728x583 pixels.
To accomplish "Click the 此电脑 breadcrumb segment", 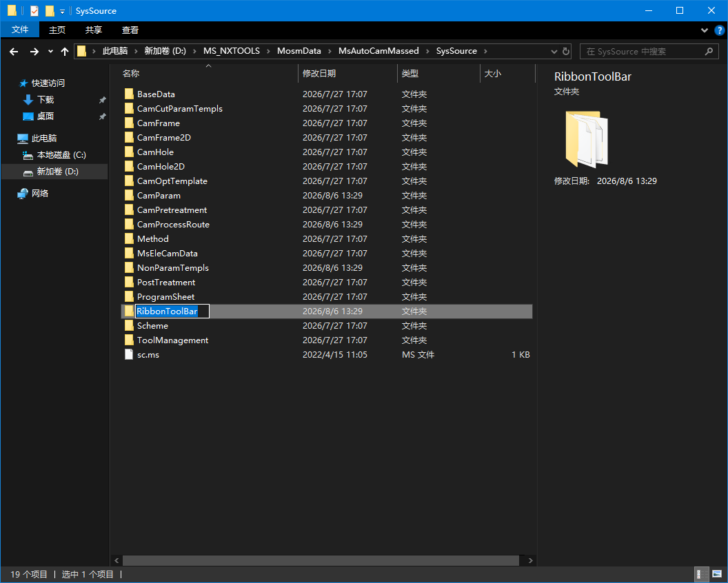I will [x=114, y=51].
